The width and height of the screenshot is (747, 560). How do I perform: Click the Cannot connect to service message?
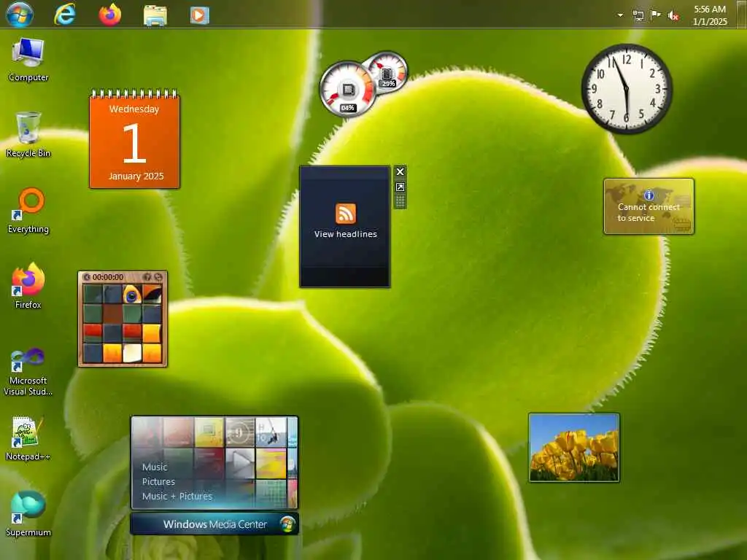coord(649,212)
